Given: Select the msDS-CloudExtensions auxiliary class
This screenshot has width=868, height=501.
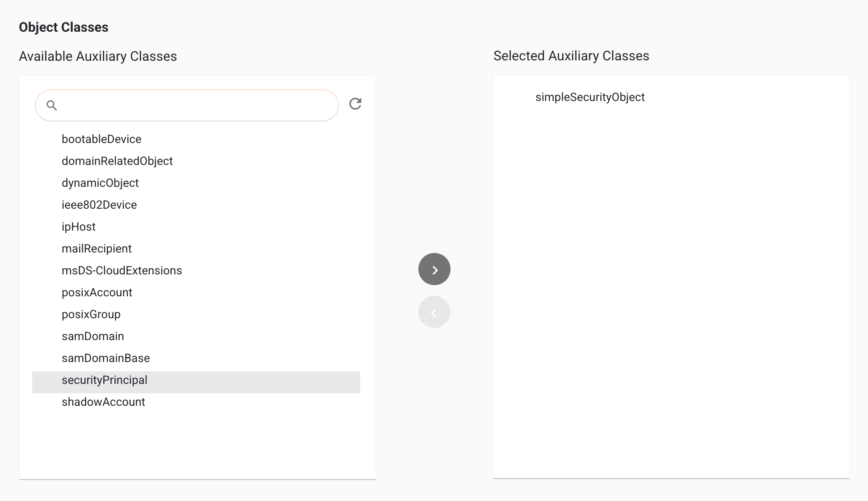Looking at the screenshot, I should 122,270.
